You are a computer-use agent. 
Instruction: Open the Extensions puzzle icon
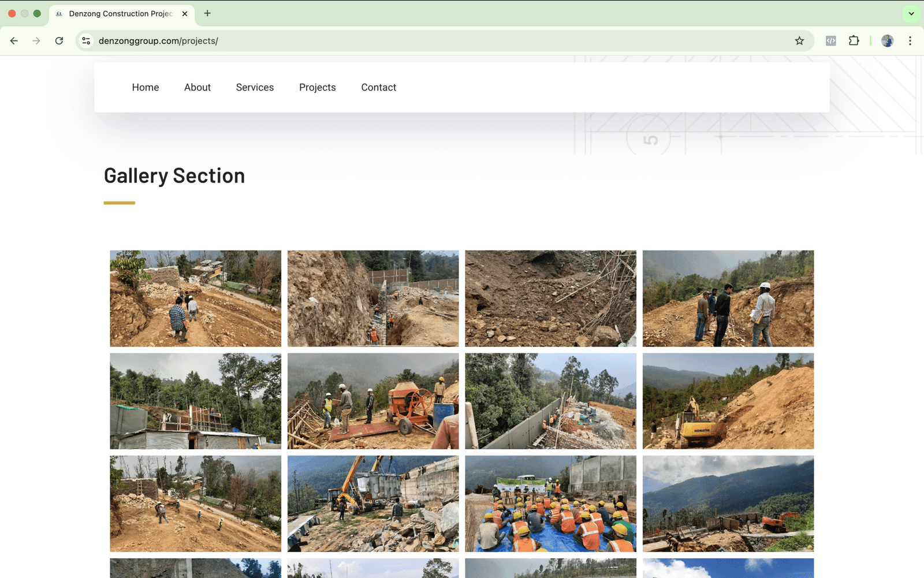pos(854,41)
